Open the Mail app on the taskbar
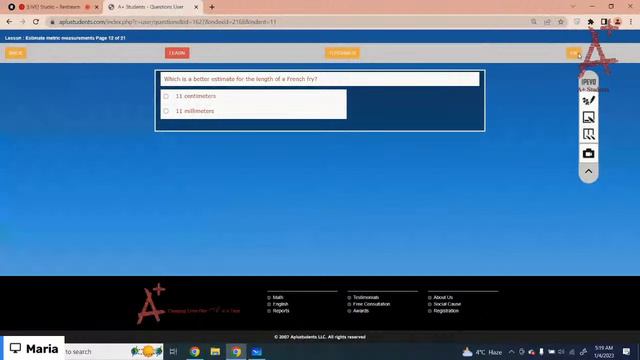The width and height of the screenshot is (640, 360). pyautogui.click(x=256, y=351)
